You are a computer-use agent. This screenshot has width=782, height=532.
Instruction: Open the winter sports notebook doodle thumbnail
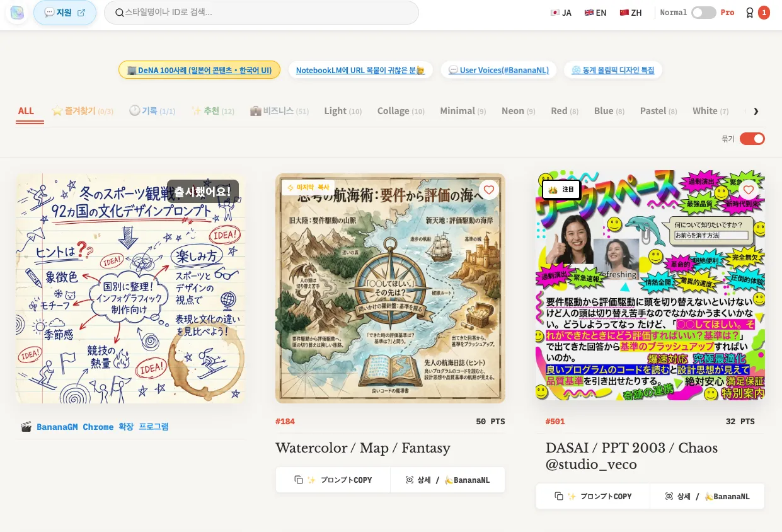(130, 289)
